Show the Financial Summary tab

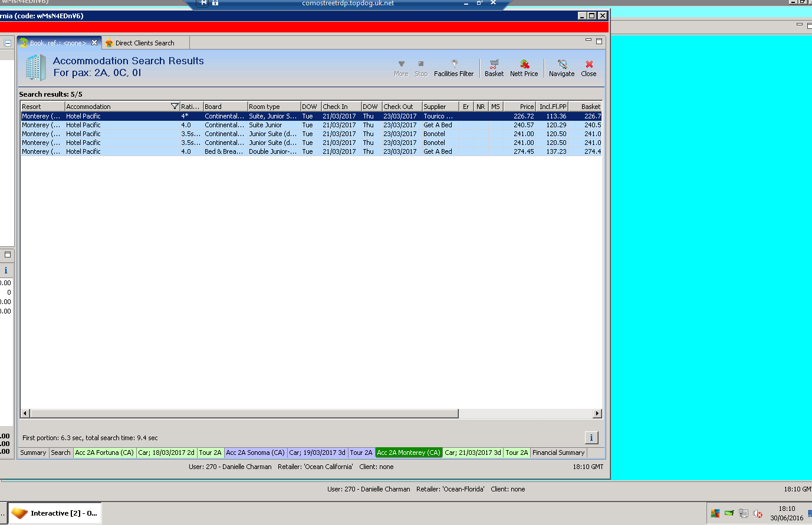tap(558, 453)
